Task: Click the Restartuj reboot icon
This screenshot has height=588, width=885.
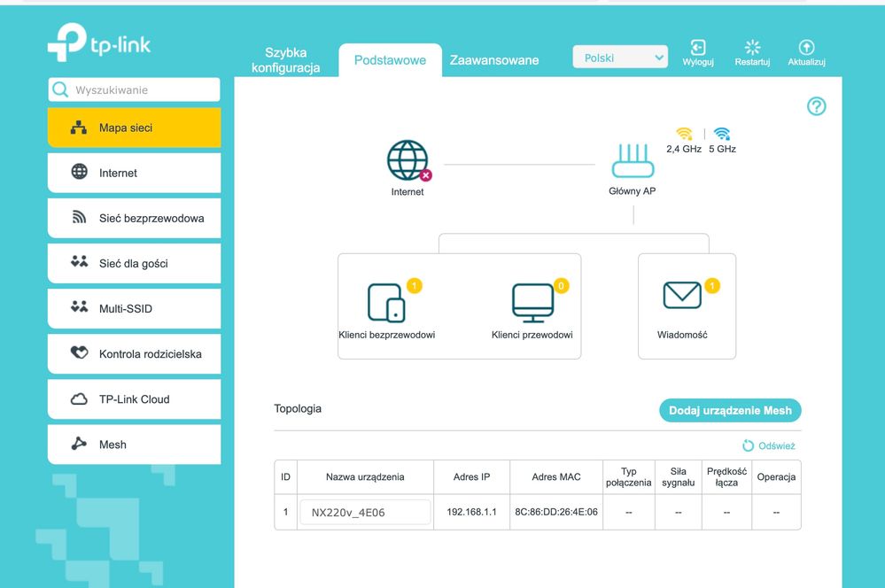Action: [x=752, y=48]
